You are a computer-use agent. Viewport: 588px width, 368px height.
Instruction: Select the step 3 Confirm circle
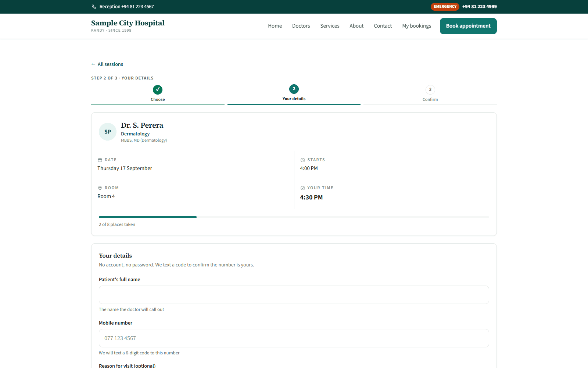click(430, 90)
